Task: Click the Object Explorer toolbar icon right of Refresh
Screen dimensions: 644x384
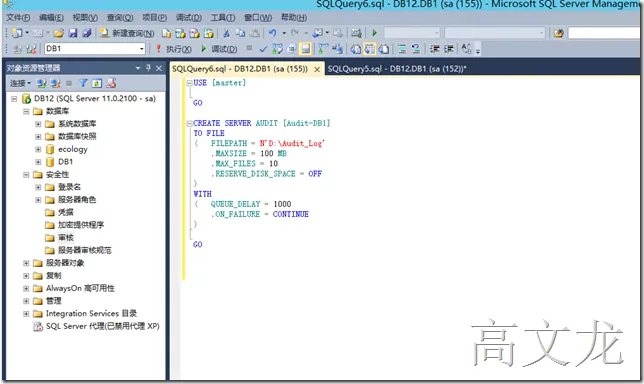Action: click(111, 83)
